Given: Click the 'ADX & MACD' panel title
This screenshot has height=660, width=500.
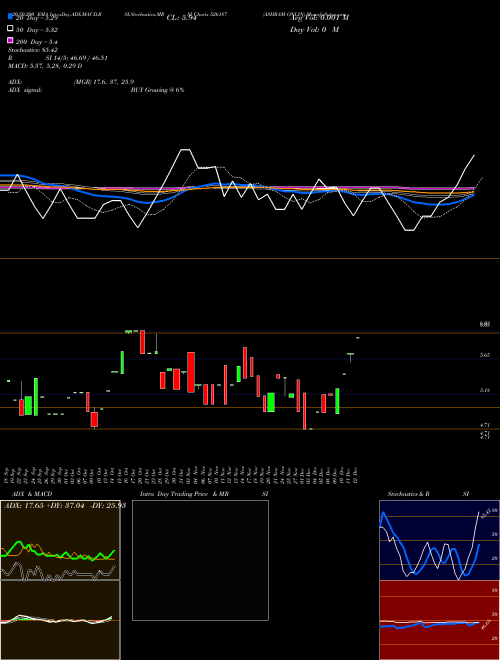Looking at the screenshot, I should [x=32, y=494].
